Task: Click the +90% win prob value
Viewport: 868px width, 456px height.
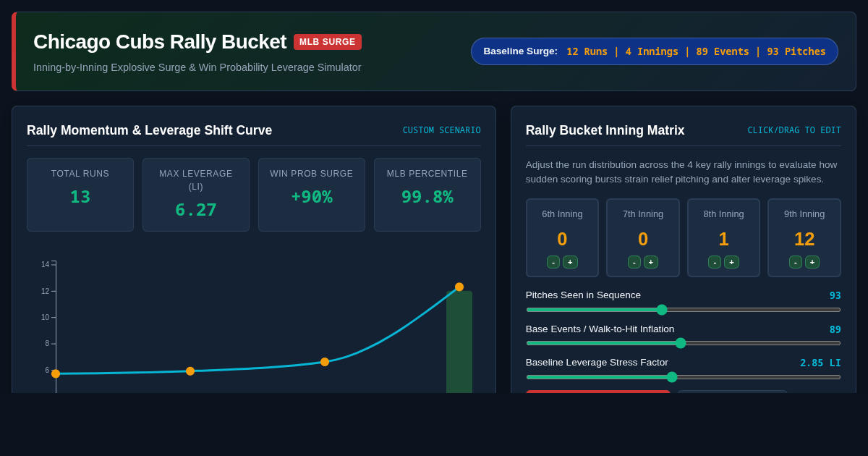Action: pyautogui.click(x=312, y=197)
